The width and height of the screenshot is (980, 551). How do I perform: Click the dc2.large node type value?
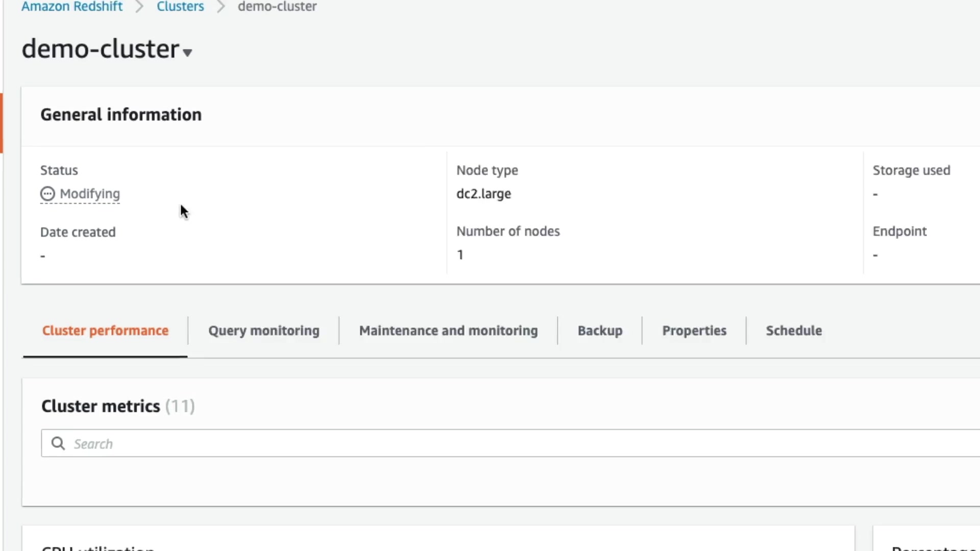click(x=483, y=194)
